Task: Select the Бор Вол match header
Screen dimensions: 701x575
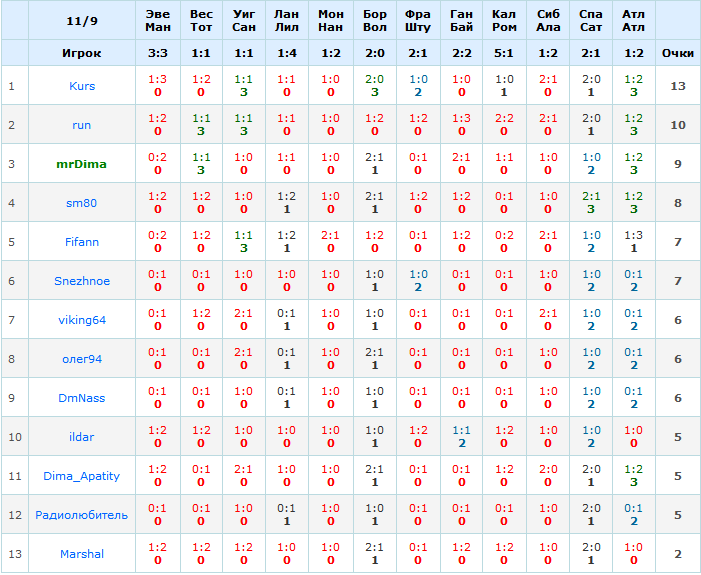Action: pyautogui.click(x=375, y=21)
